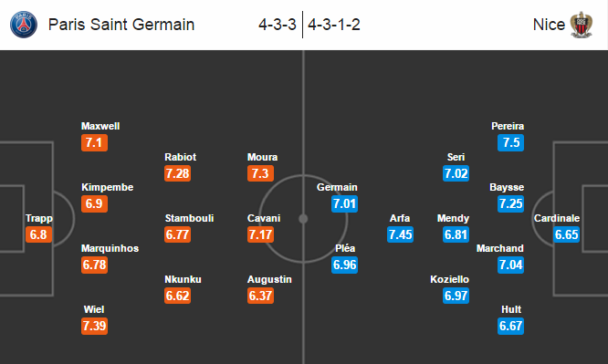Image resolution: width=608 pixels, height=364 pixels.
Task: Open the Paris Saint Germain team name
Action: (121, 25)
